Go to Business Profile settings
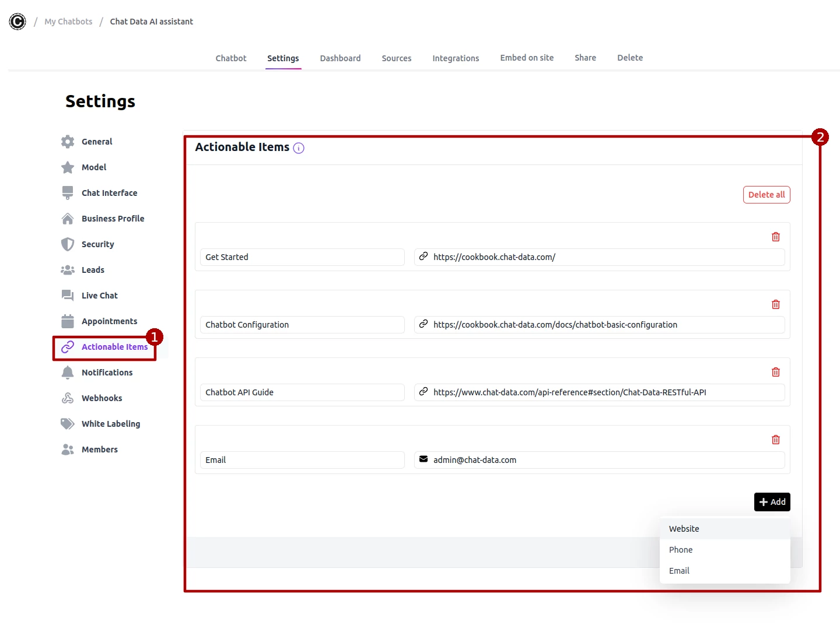This screenshot has height=639, width=840. point(113,219)
